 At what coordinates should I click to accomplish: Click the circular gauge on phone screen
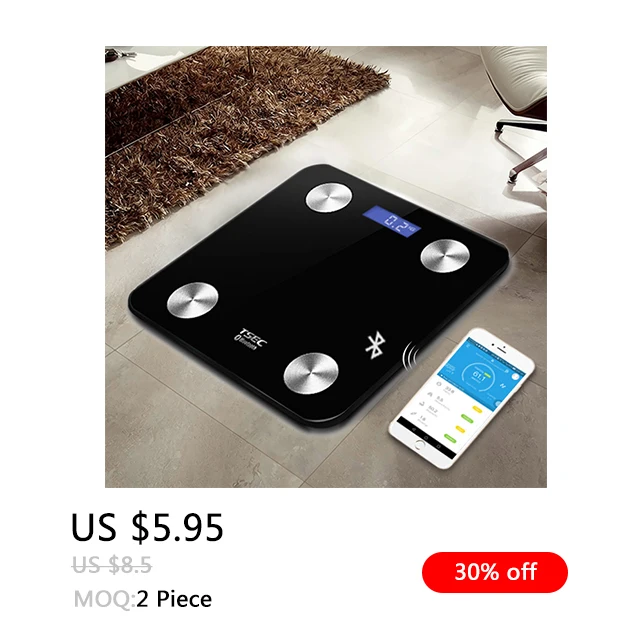479,376
